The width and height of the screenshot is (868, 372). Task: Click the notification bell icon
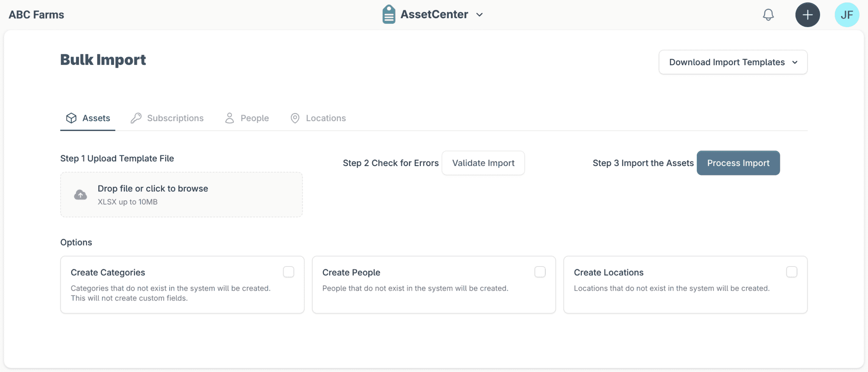tap(768, 15)
